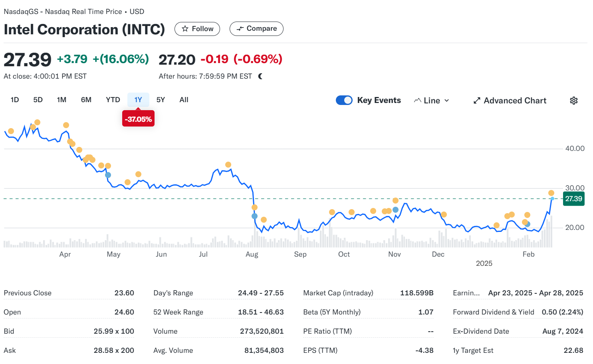Screen dimensions: 593x364
Task: Click the Previous Close value 23.60
Action: [x=124, y=293]
